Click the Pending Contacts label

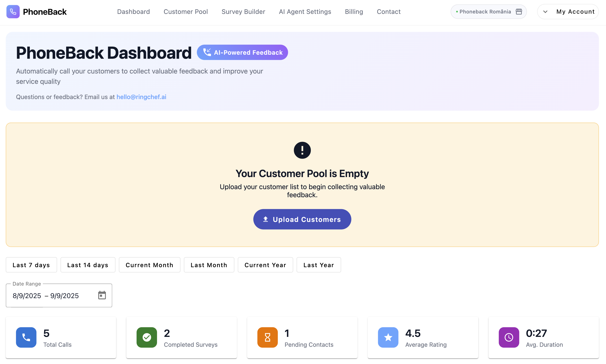[309, 345]
